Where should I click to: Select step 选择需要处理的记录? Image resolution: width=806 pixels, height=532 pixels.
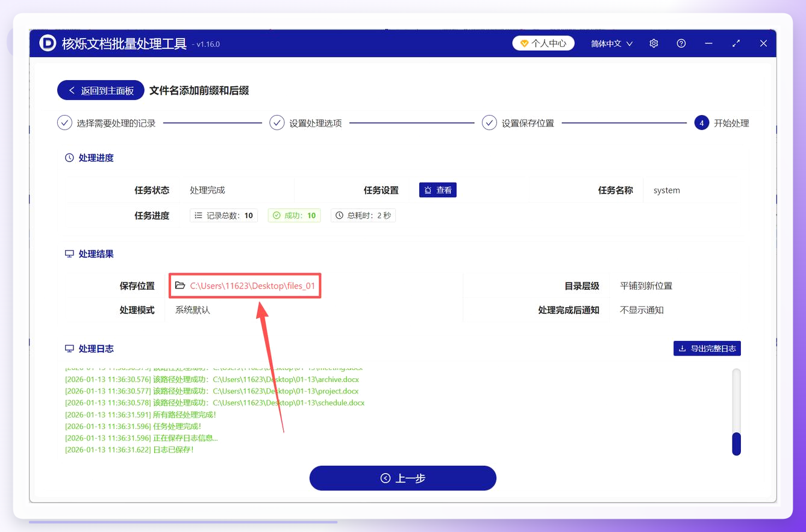pyautogui.click(x=107, y=123)
